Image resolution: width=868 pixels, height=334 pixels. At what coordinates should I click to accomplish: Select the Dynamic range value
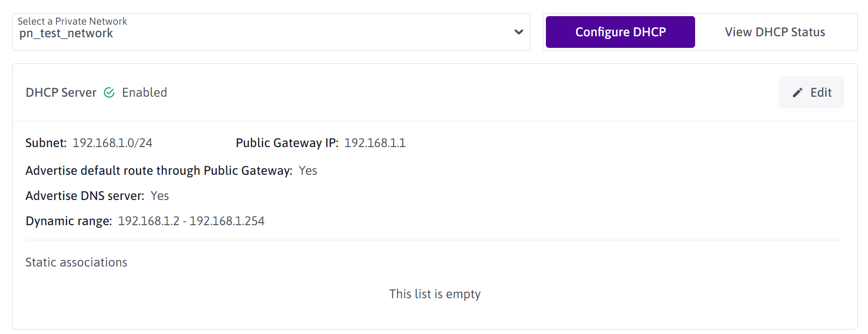pyautogui.click(x=191, y=221)
